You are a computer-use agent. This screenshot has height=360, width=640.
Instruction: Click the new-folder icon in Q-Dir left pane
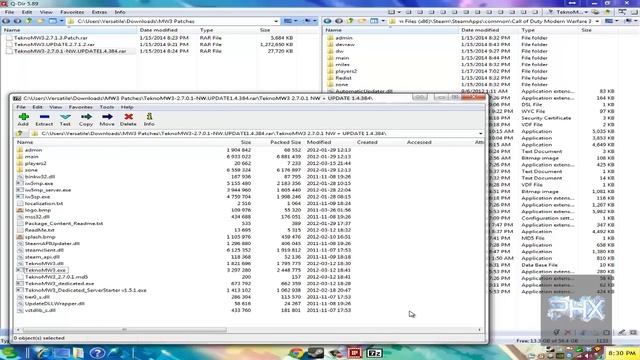click(x=40, y=21)
